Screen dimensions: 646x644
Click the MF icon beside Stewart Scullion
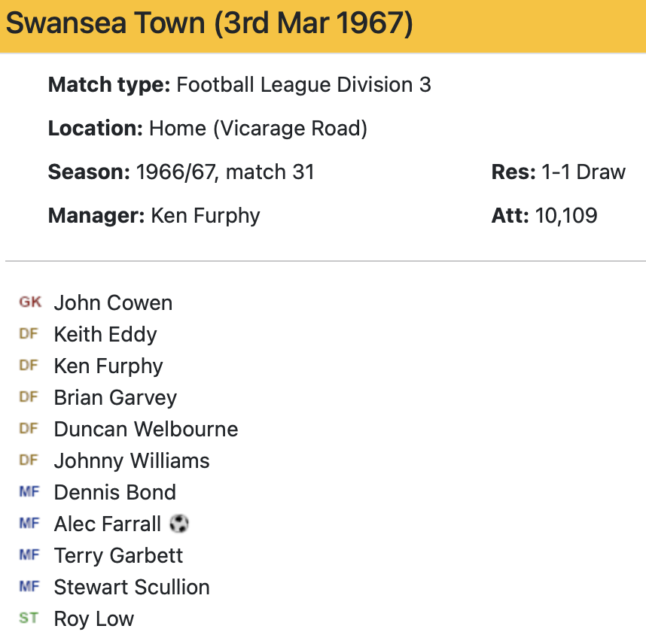click(29, 587)
